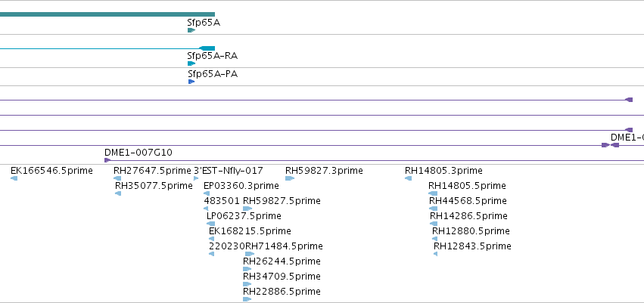644x303 pixels.
Task: Click the Sfp65A-RA exon block
Action: click(207, 48)
